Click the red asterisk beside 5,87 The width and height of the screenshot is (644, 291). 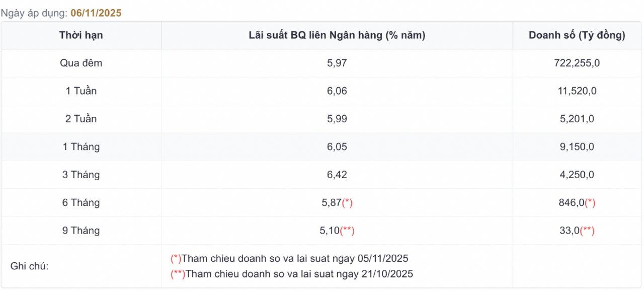click(x=347, y=203)
